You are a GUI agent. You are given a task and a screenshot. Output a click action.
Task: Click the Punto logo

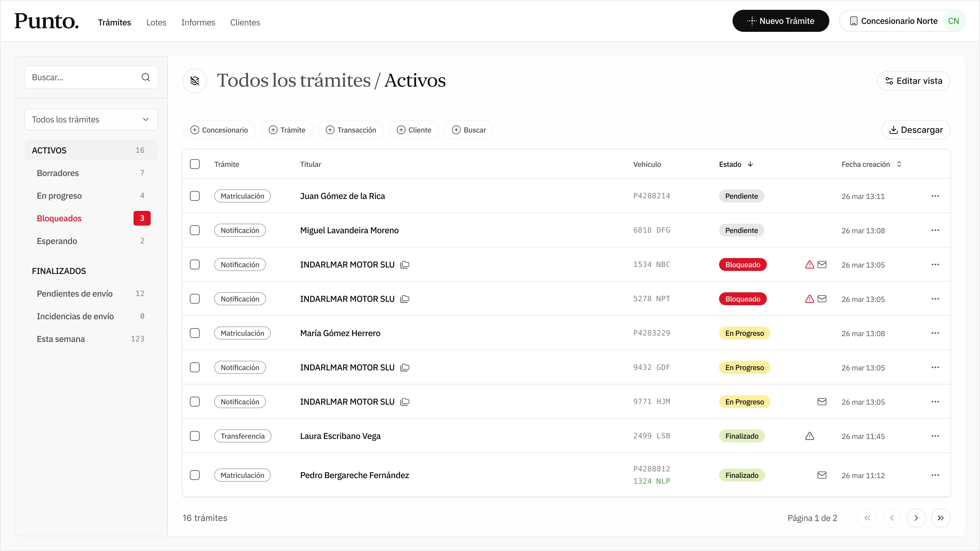coord(47,21)
